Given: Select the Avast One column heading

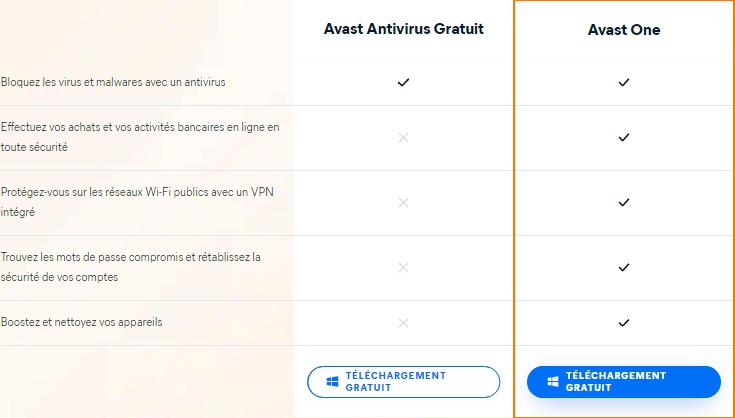Looking at the screenshot, I should pyautogui.click(x=624, y=30).
